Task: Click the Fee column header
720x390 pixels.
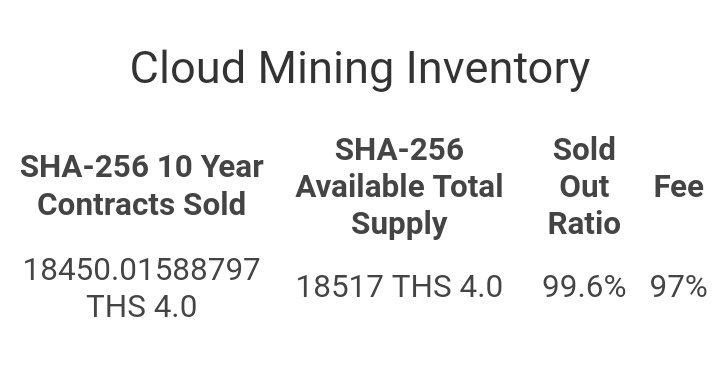Action: click(x=679, y=187)
